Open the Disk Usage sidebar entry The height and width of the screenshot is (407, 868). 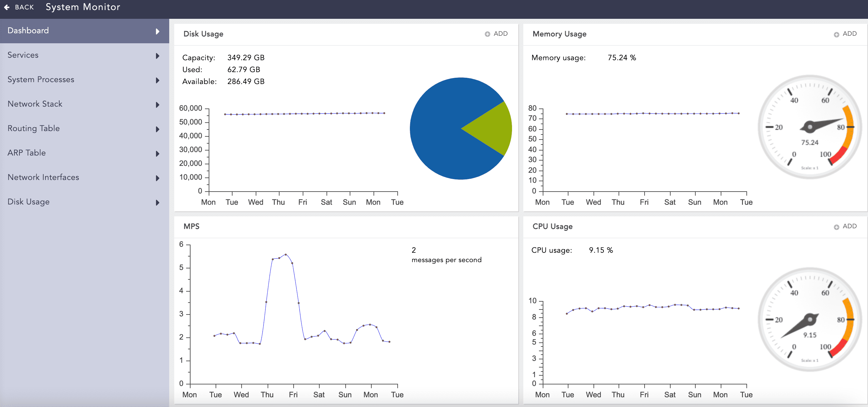[29, 202]
